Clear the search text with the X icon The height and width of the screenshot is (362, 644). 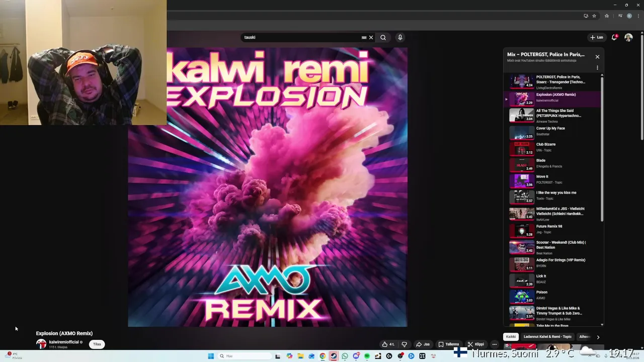tap(371, 37)
